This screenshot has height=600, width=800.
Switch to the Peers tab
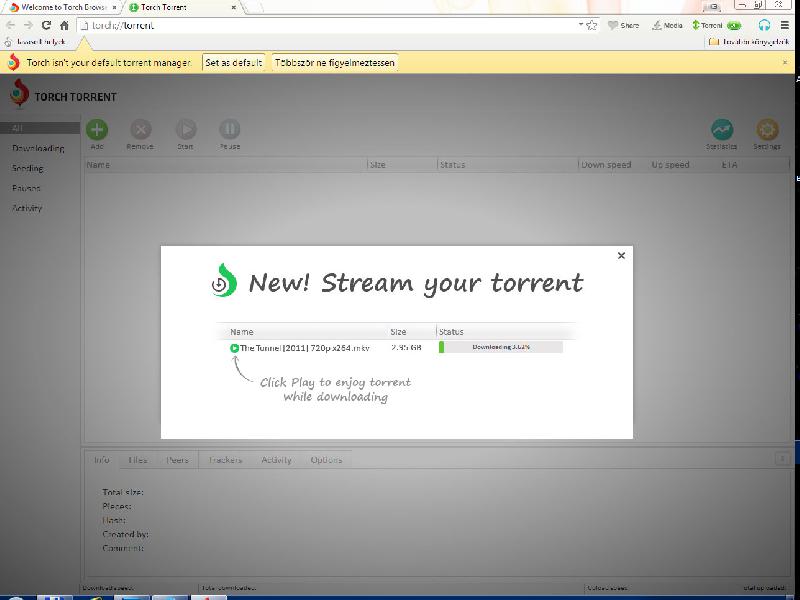pyautogui.click(x=177, y=460)
